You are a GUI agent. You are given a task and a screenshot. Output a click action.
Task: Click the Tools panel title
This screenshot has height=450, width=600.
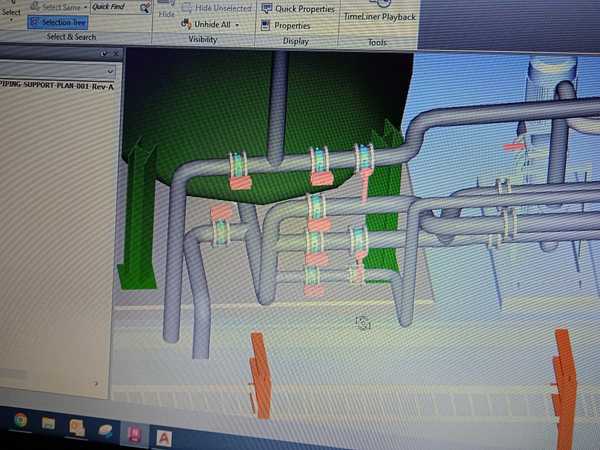(x=377, y=42)
